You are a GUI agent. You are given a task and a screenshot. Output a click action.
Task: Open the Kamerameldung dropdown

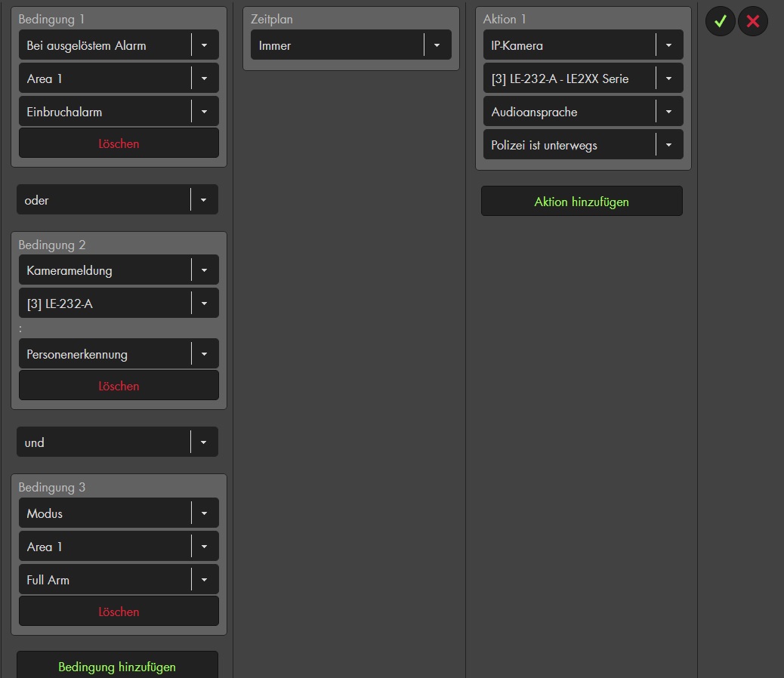click(x=119, y=270)
